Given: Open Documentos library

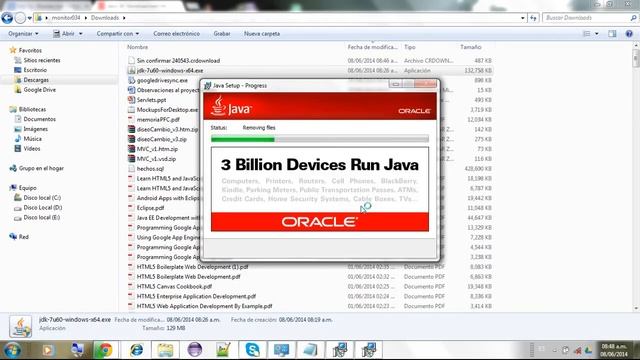Looking at the screenshot, I should [35, 119].
